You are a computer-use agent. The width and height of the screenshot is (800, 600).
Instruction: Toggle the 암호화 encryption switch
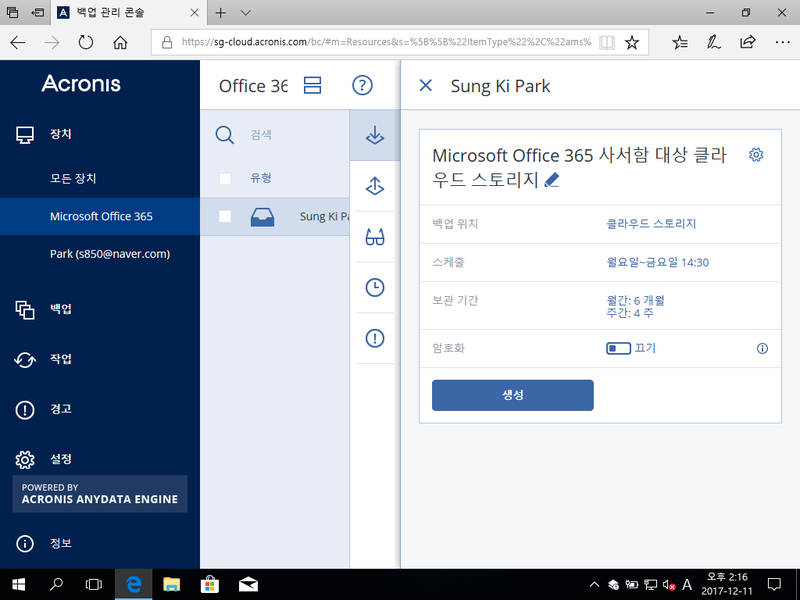(618, 348)
